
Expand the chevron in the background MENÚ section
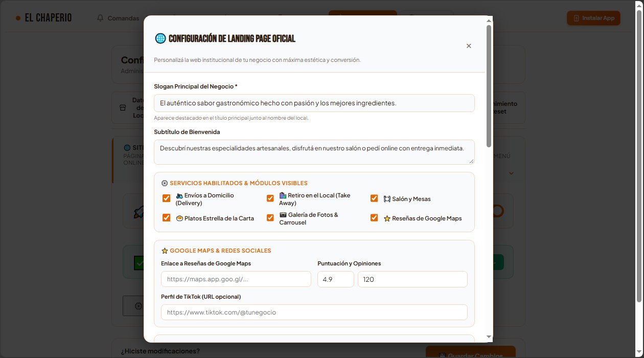point(511,173)
